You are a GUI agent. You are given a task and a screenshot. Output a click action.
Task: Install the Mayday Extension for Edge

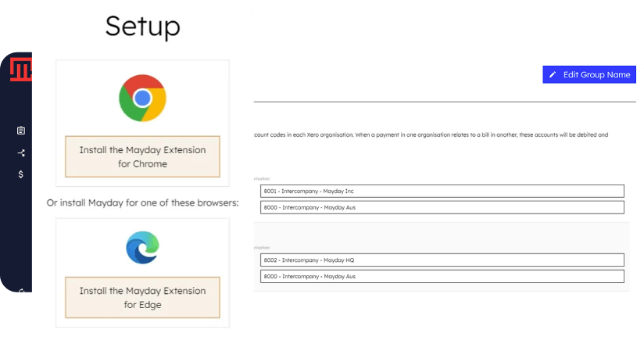tap(142, 297)
